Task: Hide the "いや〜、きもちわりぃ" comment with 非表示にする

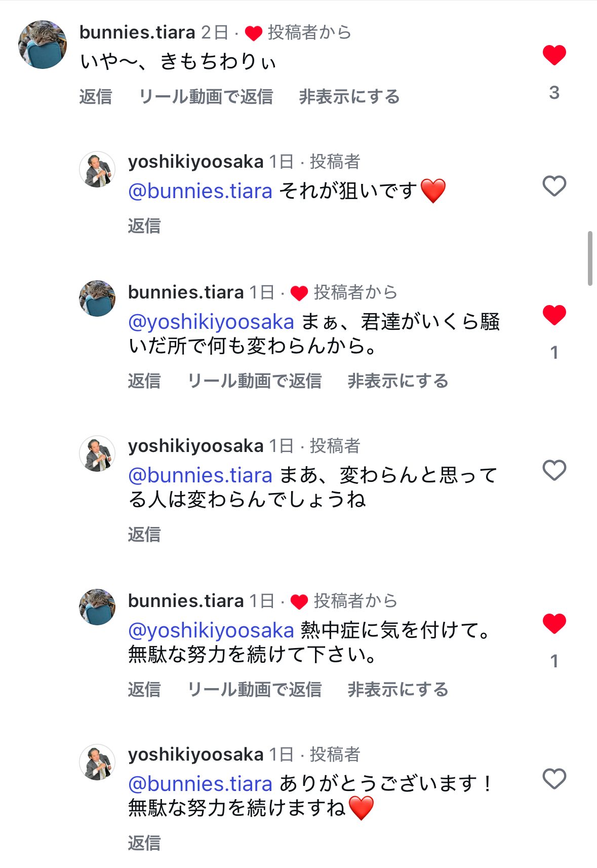Action: tap(349, 97)
